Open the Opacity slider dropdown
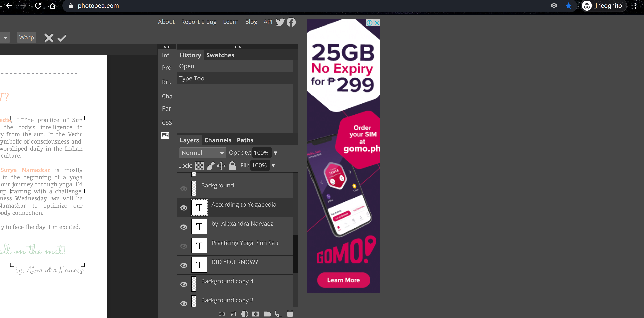Image resolution: width=644 pixels, height=318 pixels. pos(276,153)
